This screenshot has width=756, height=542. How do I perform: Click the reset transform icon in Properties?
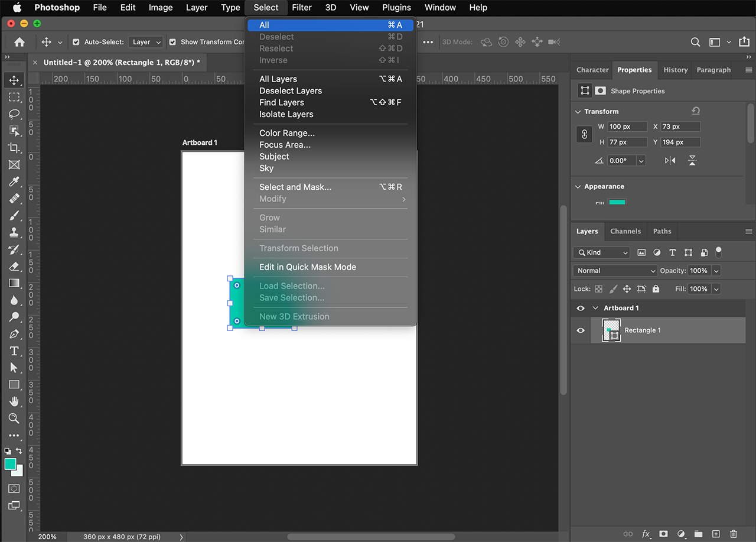pos(696,111)
